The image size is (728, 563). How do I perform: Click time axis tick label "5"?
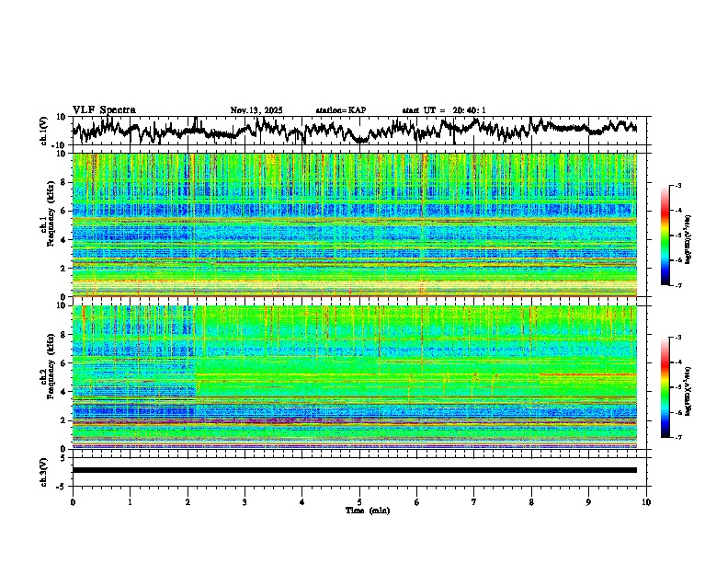click(359, 502)
